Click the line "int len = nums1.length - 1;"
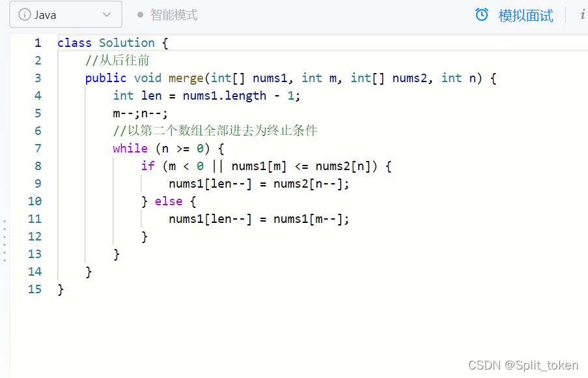Image resolution: width=588 pixels, height=378 pixels. click(206, 96)
